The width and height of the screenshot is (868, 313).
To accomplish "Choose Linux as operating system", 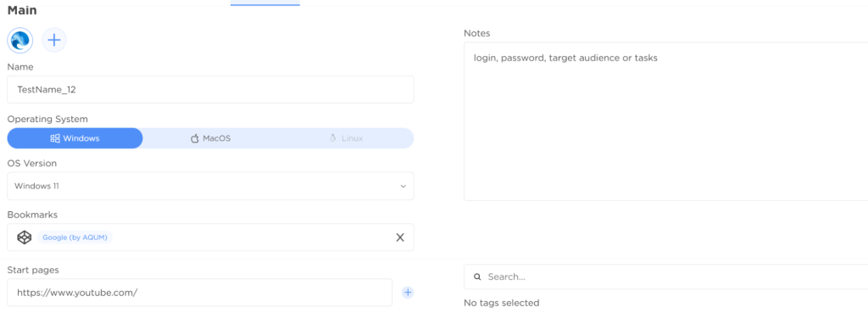I will click(346, 138).
